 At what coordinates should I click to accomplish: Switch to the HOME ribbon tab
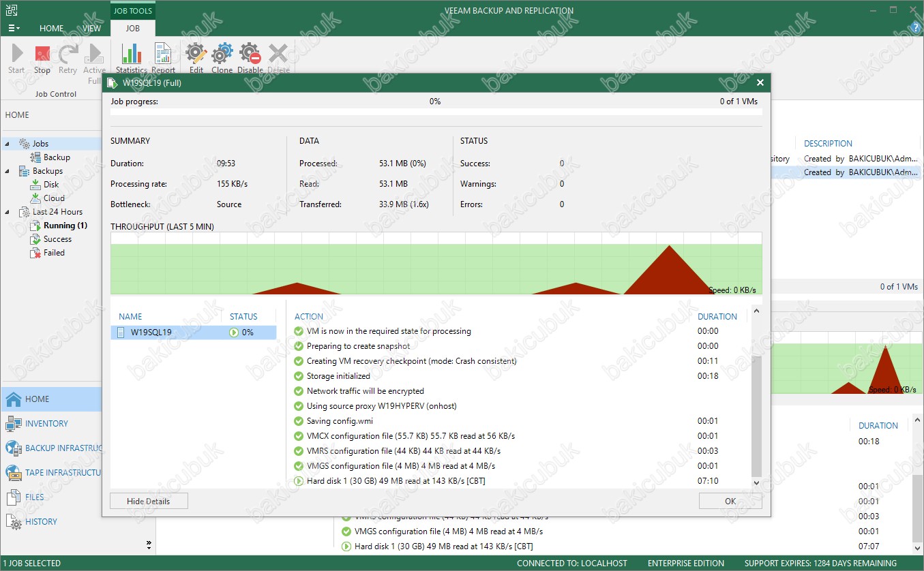[52, 29]
